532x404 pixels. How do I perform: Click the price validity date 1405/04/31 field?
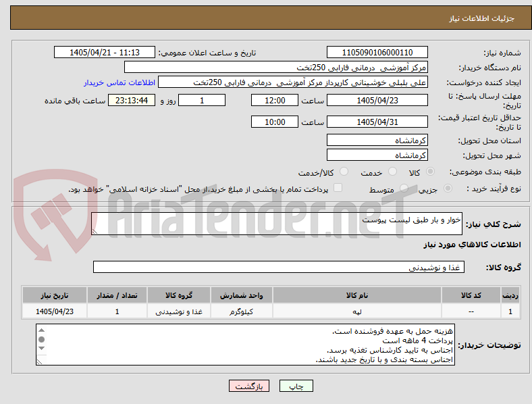point(377,122)
